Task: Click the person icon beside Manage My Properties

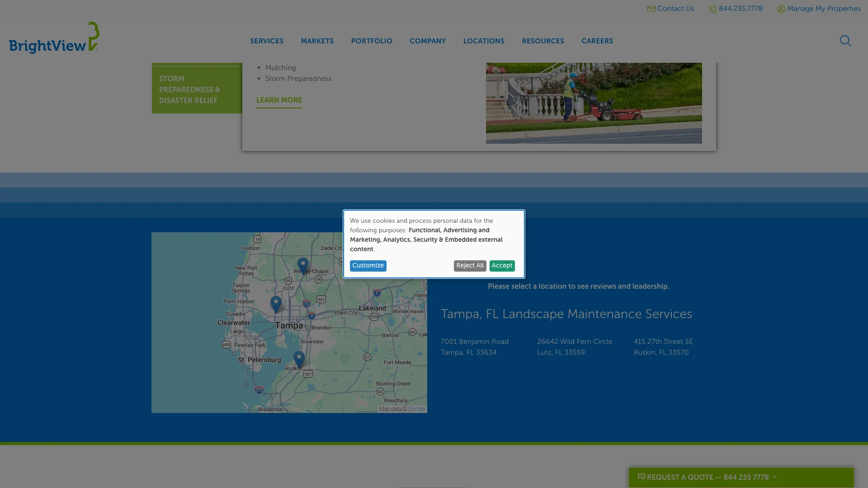Action: pos(781,9)
